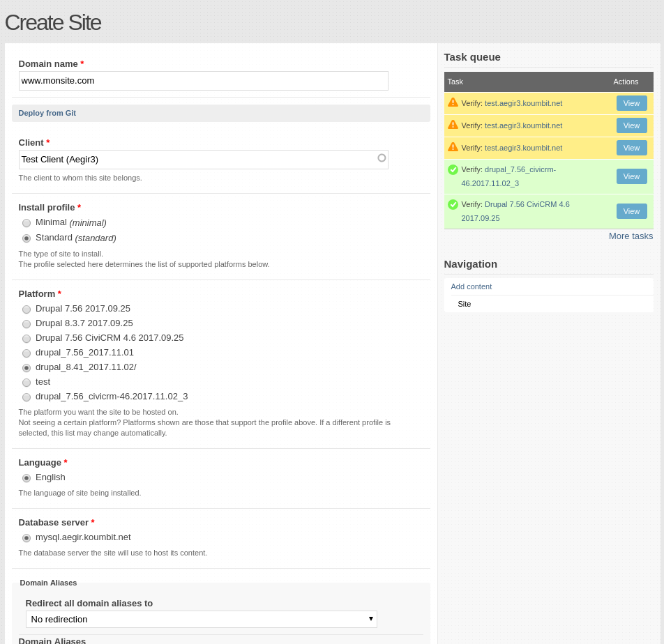Select the test platform option
The width and height of the screenshot is (664, 644).
click(26, 382)
